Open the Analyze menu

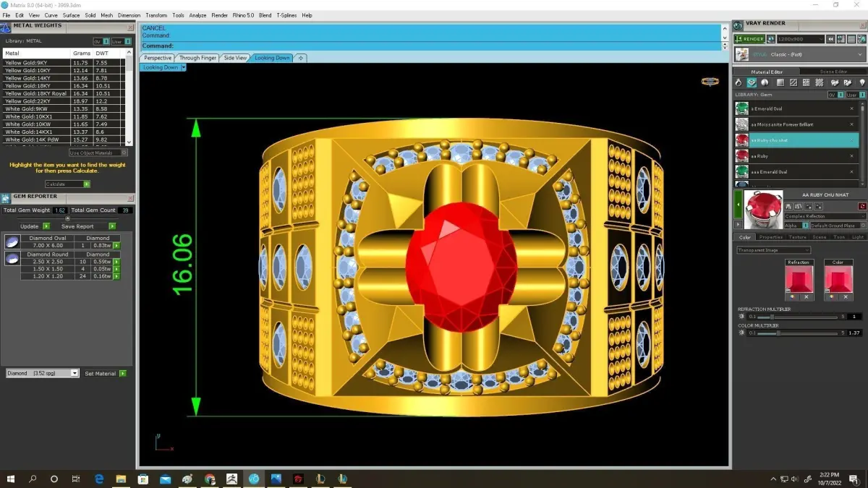tap(197, 15)
